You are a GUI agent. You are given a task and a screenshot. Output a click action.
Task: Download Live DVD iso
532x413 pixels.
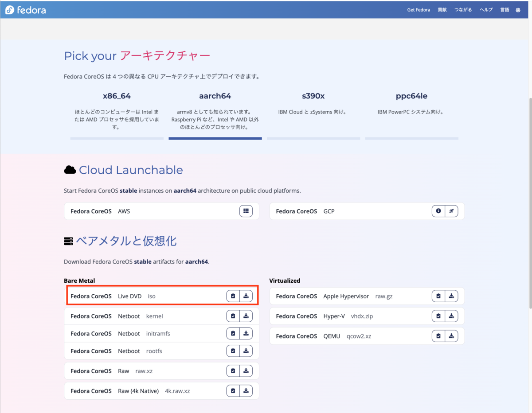click(x=246, y=296)
